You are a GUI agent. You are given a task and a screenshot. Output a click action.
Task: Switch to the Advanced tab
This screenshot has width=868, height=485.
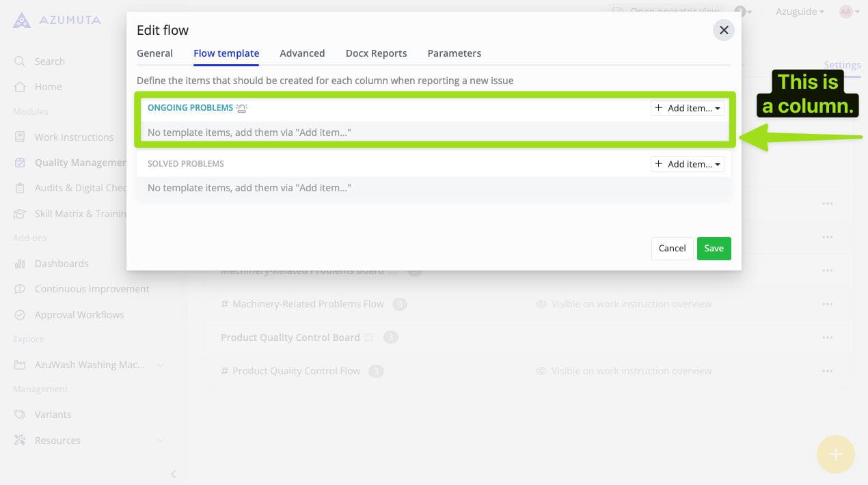(x=302, y=53)
